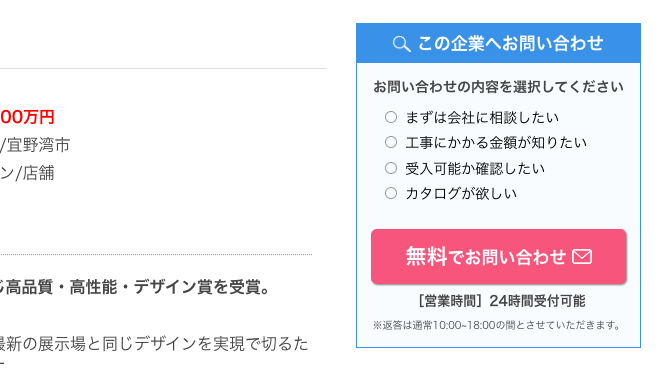This screenshot has height=370, width=670.
Task: Click the label text 受入可能か確認したい
Action: click(475, 168)
